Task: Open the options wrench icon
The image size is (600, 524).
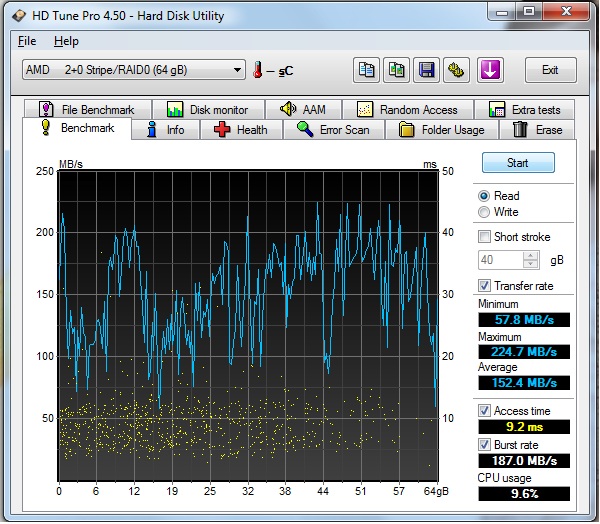Action: (457, 70)
